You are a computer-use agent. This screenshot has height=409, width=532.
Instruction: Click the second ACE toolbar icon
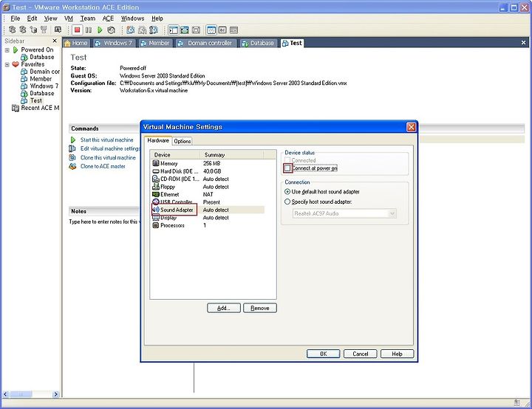coord(23,30)
